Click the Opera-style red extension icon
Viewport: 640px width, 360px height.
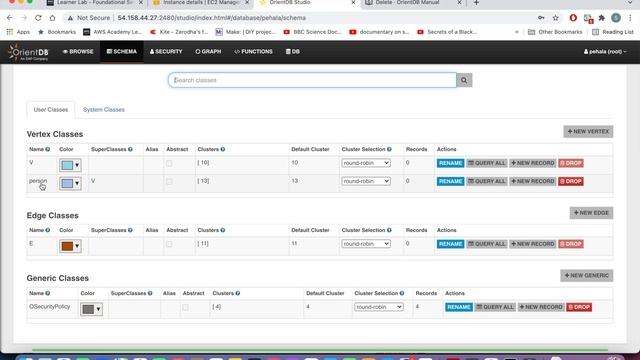573,18
